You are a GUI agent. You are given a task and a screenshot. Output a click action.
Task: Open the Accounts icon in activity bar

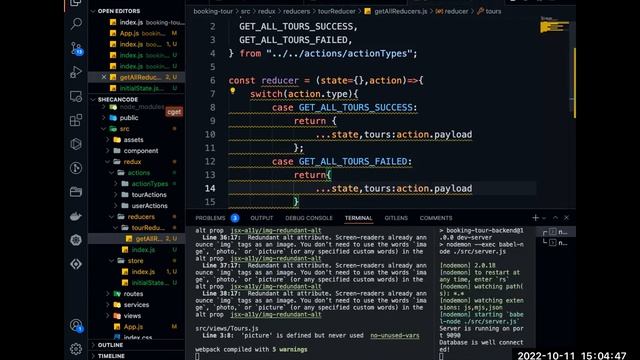pyautogui.click(x=76, y=325)
